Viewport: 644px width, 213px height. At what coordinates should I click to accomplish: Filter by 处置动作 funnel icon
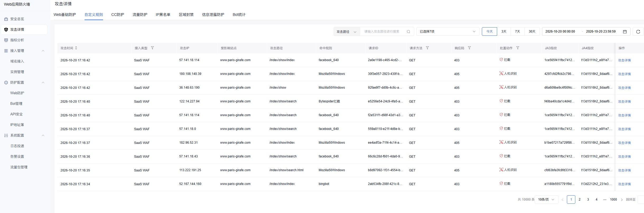coord(518,48)
